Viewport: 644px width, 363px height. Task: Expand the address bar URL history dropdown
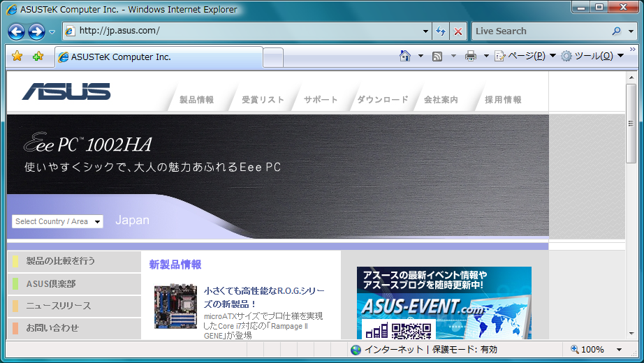pyautogui.click(x=425, y=31)
